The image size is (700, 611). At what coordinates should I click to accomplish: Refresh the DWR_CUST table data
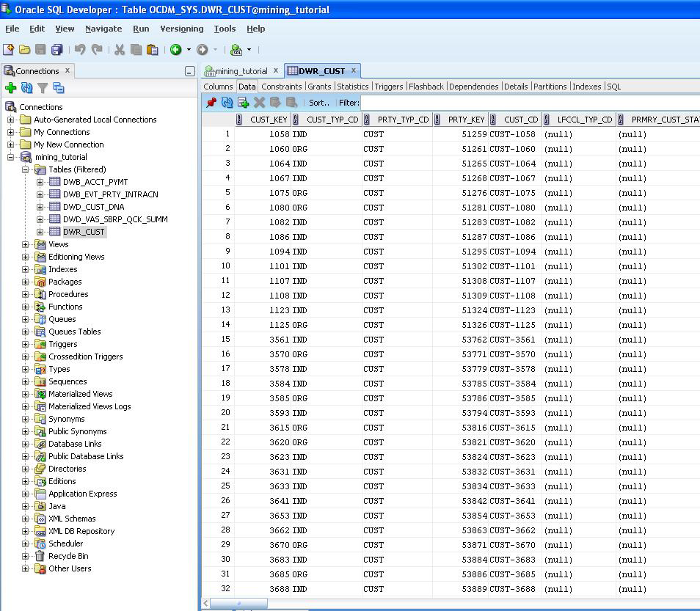point(227,103)
